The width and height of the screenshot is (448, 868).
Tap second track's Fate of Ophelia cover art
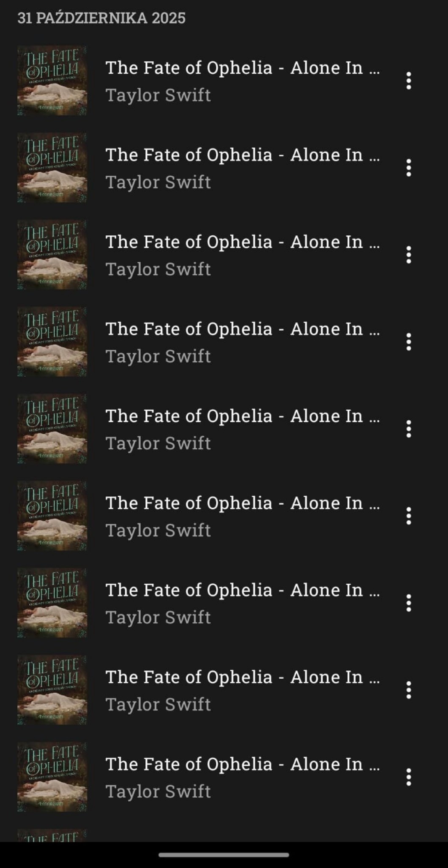coord(52,168)
